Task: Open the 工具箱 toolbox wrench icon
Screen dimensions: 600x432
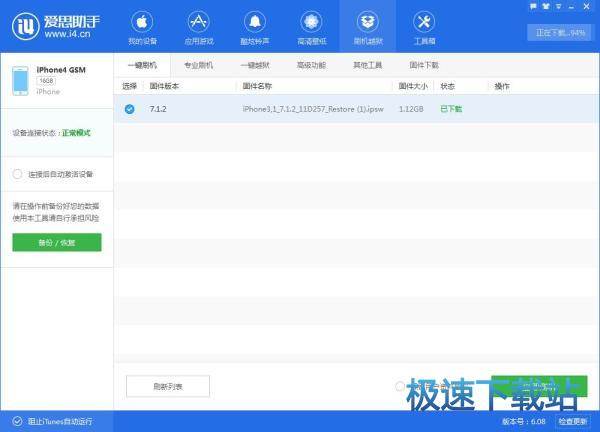Action: pos(424,22)
